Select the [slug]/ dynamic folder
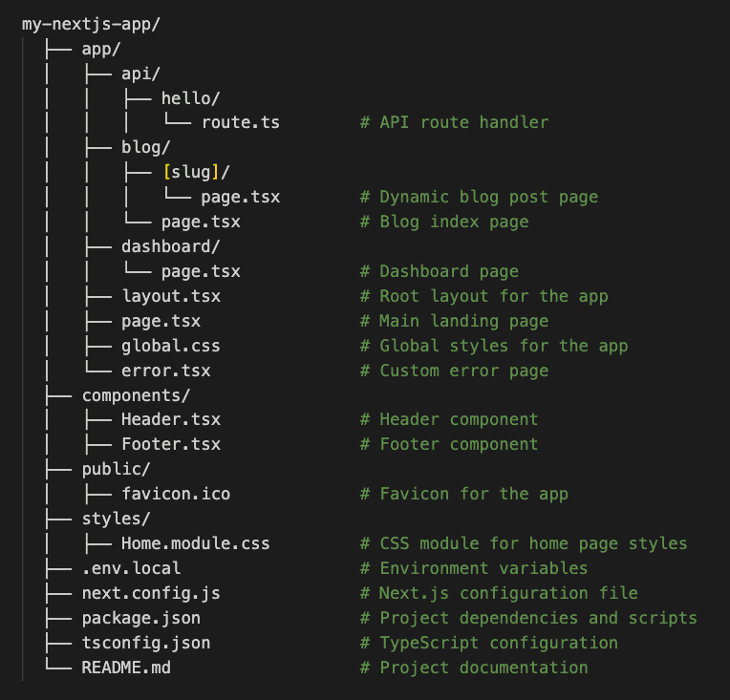 [196, 172]
